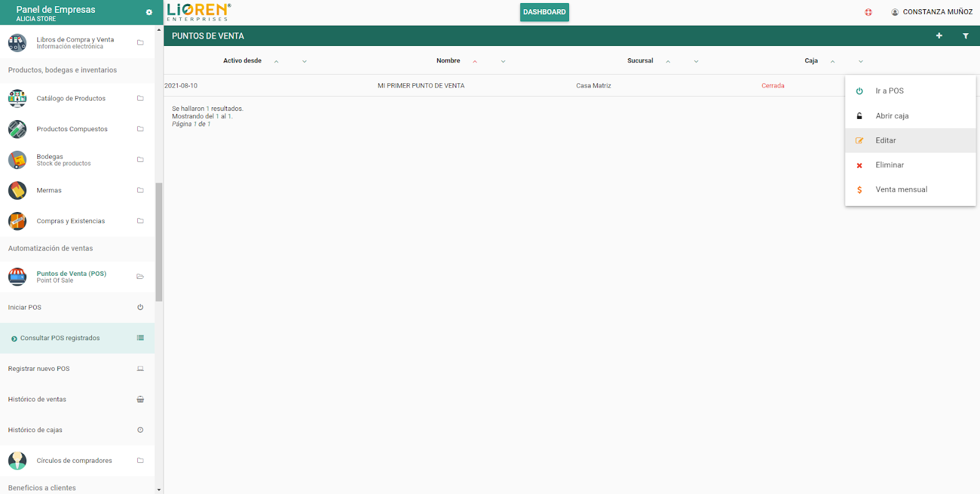980x494 pixels.
Task: Click the Mermas round icon
Action: [x=17, y=190]
